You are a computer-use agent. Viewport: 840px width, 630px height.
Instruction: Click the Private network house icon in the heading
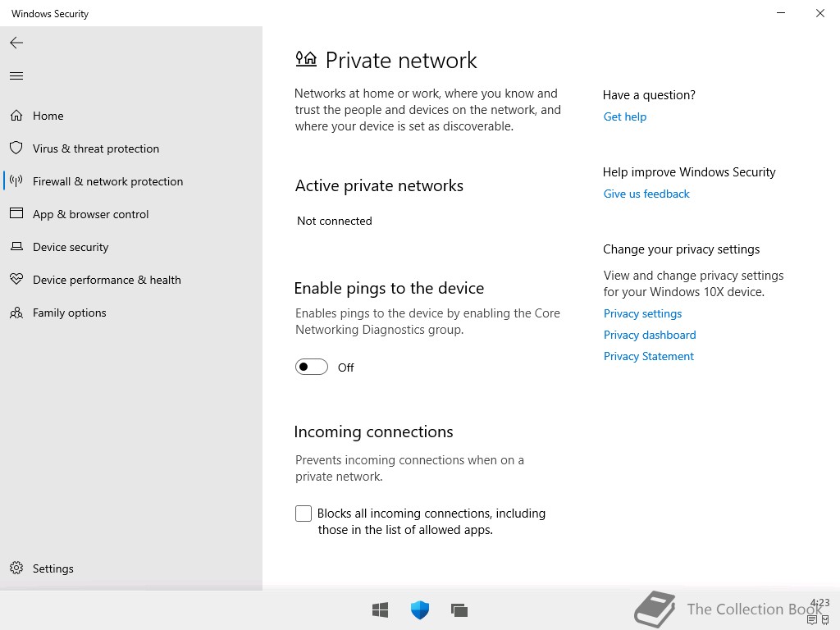coord(306,59)
